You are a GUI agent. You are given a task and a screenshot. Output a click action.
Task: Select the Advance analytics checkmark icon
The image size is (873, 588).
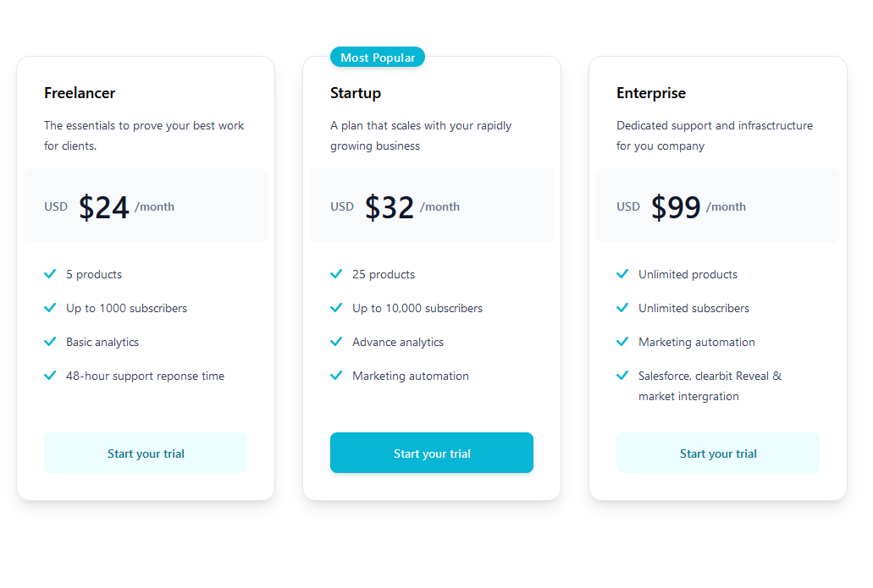click(x=336, y=342)
